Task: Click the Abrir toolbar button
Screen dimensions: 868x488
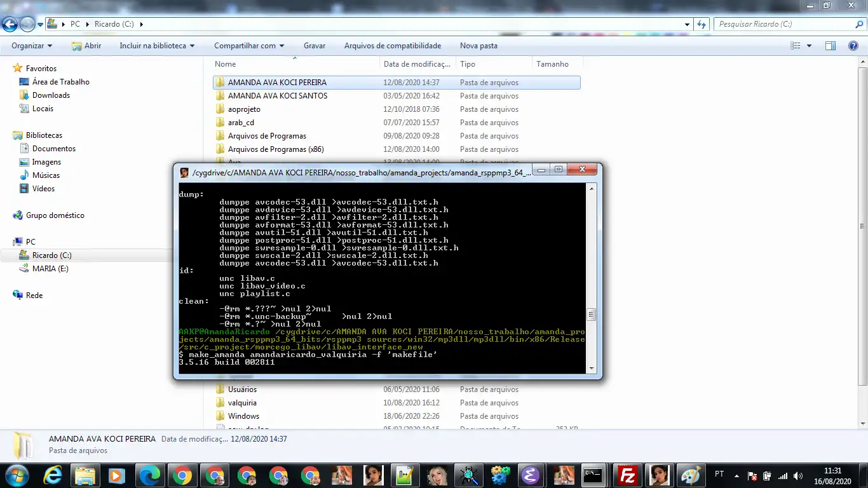Action: [x=86, y=46]
